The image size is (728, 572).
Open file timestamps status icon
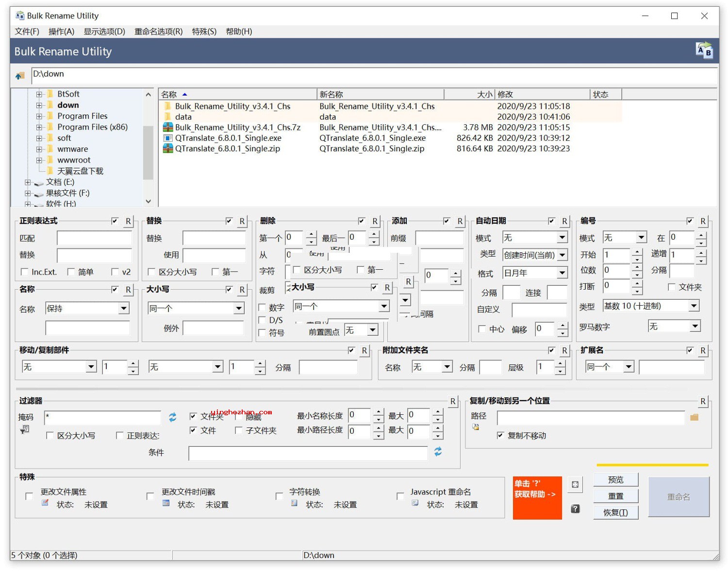tap(166, 503)
